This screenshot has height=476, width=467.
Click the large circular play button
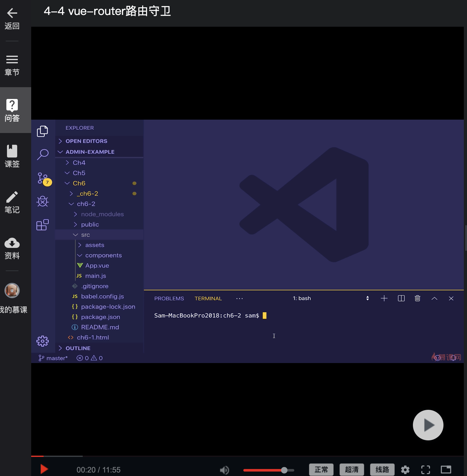tap(428, 425)
